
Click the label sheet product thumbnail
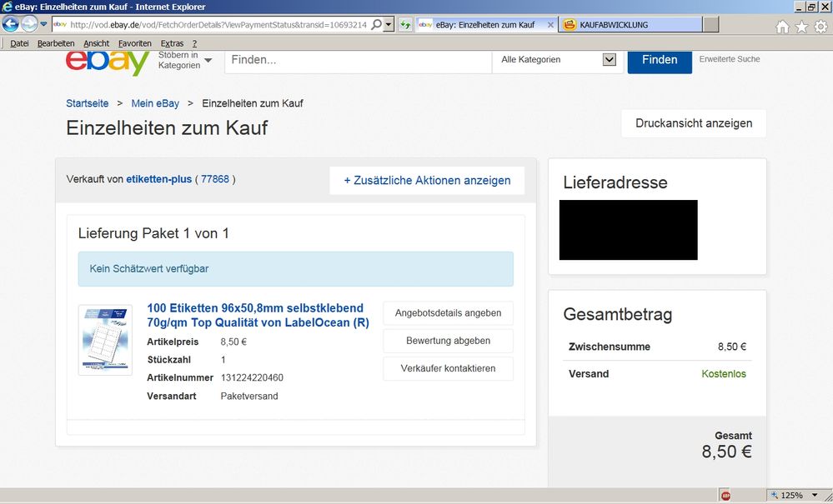pos(105,340)
